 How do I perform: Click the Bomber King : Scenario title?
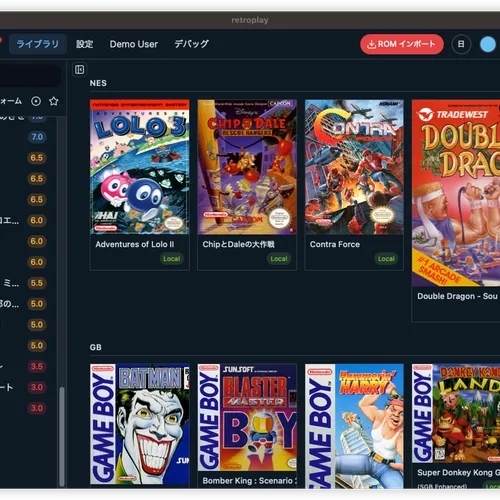pos(249,481)
